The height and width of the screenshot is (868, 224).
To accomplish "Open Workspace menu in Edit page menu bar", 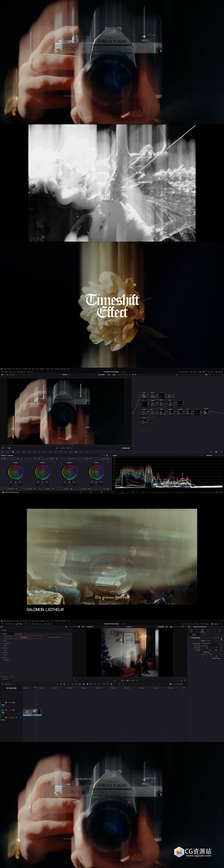I will click(x=63, y=621).
